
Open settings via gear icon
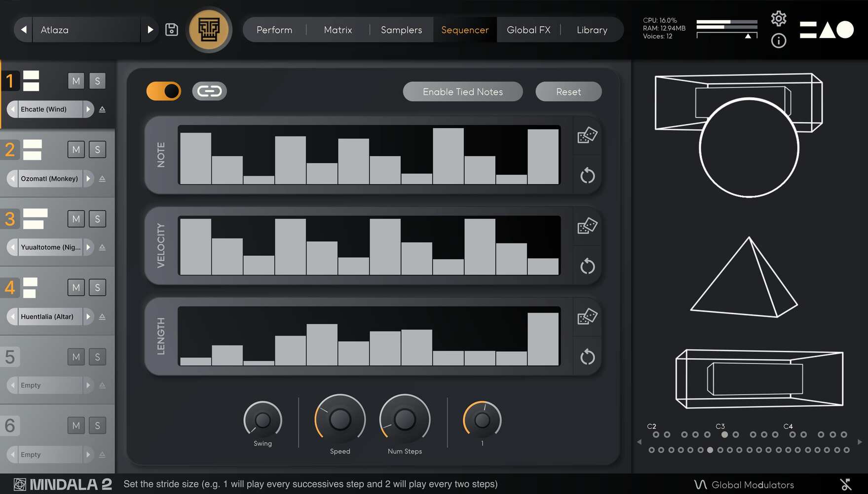[779, 18]
